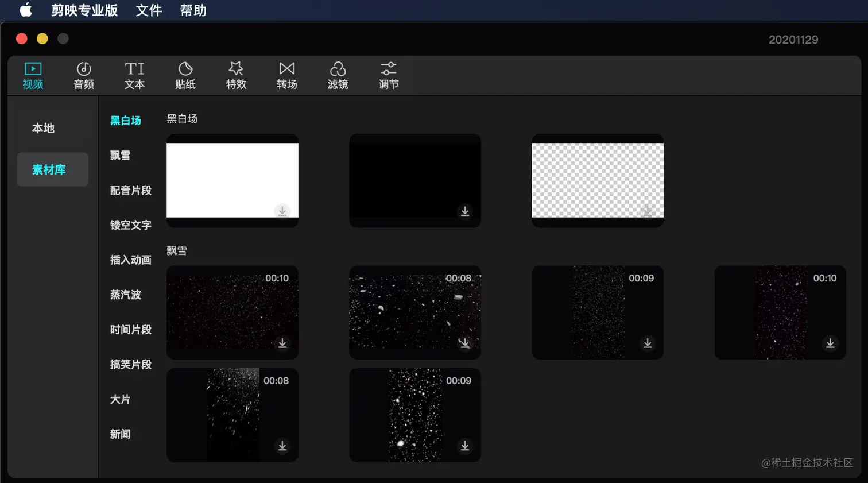The height and width of the screenshot is (483, 868).
Task: Download the first-row 00:08 snow clip
Action: pos(465,343)
